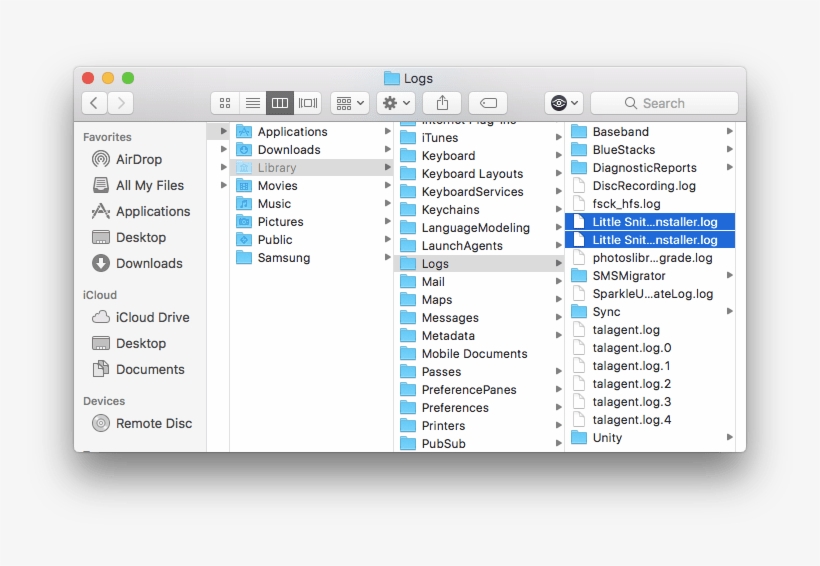Open iCloud Drive in sidebar
This screenshot has height=566, width=820.
point(141,318)
